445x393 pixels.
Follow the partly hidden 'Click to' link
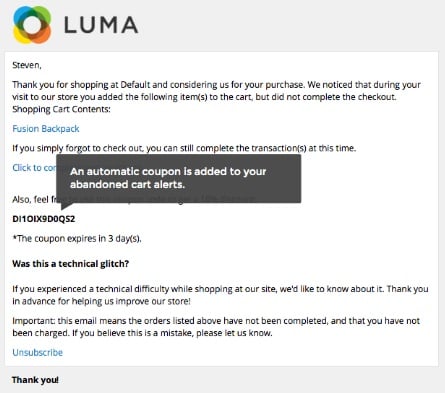[34, 168]
